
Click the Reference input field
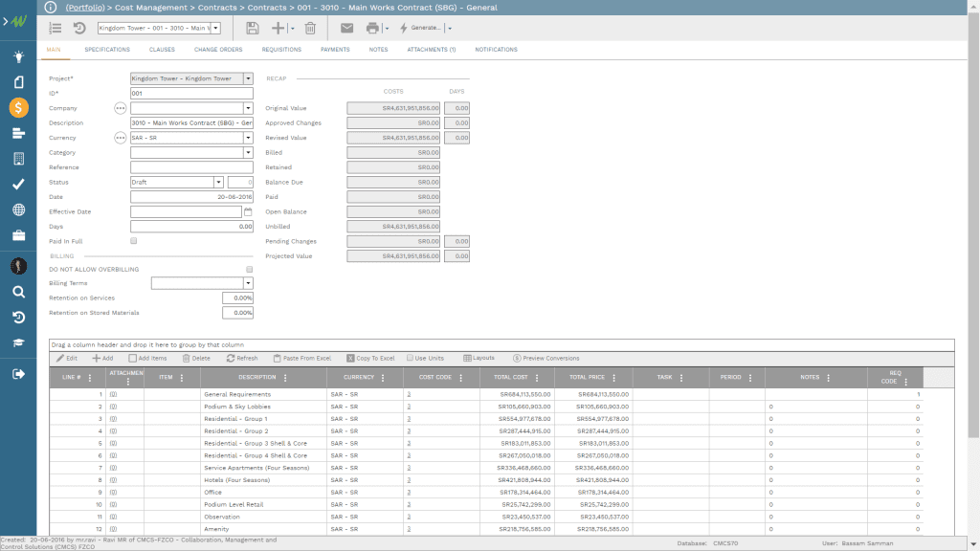click(191, 166)
